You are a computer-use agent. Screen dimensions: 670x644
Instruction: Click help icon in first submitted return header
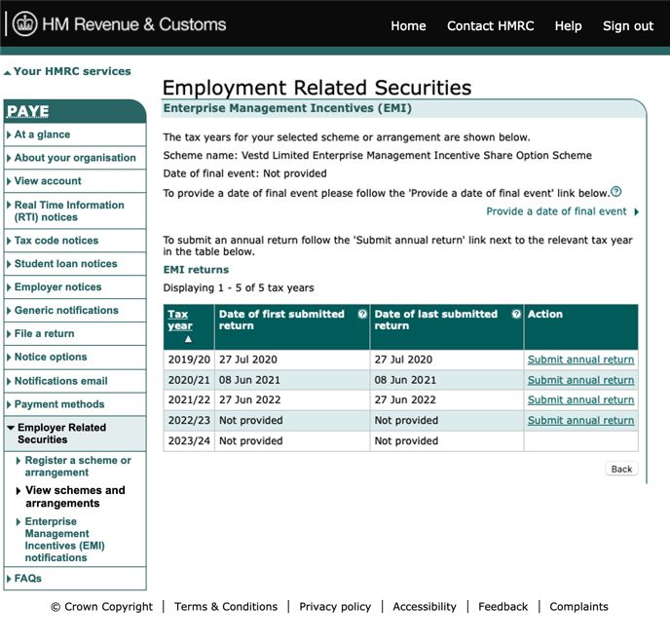pyautogui.click(x=362, y=315)
